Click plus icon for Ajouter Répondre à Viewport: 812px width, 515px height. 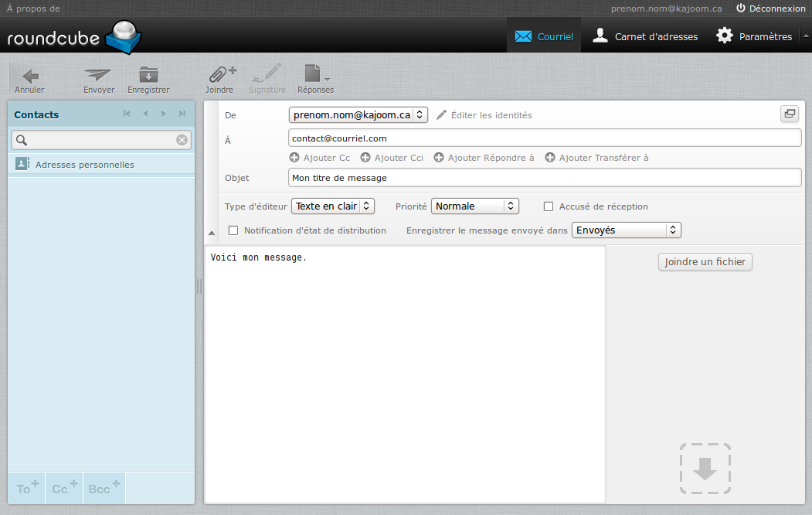click(439, 158)
